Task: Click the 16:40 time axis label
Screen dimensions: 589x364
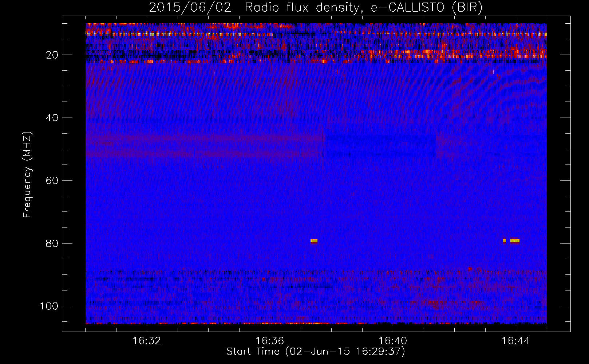Action: point(393,341)
